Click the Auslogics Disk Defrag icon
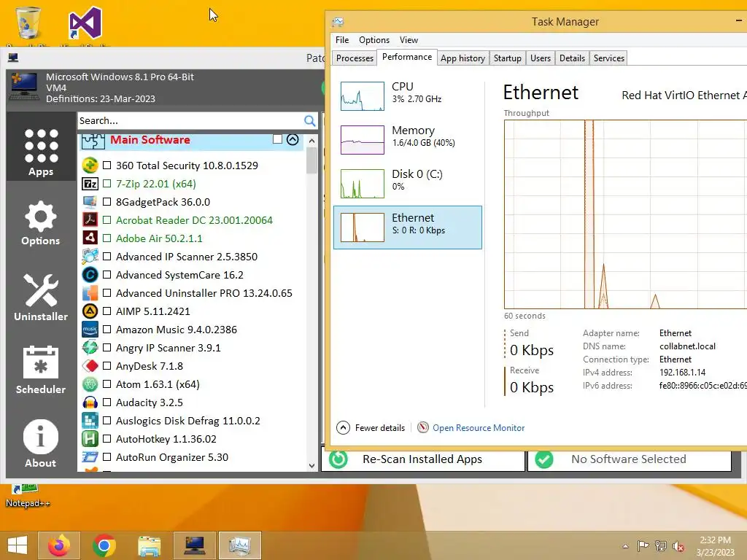Viewport: 747px width, 560px height. (x=90, y=421)
